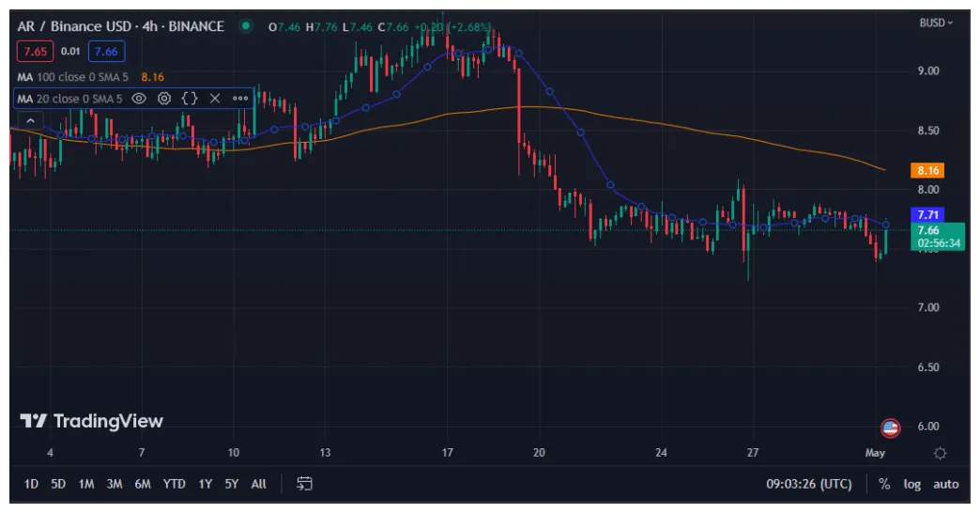Select the 5D time range
This screenshot has width=980, height=513.
[58, 484]
